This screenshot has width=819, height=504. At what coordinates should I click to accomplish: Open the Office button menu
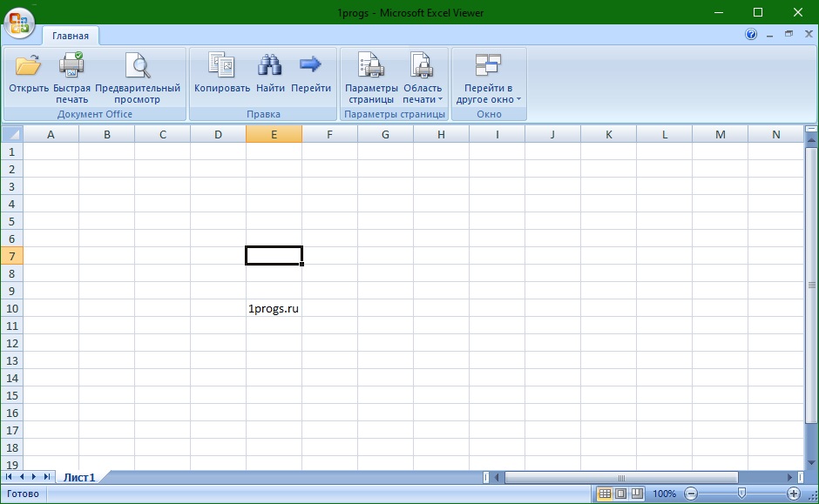19,23
